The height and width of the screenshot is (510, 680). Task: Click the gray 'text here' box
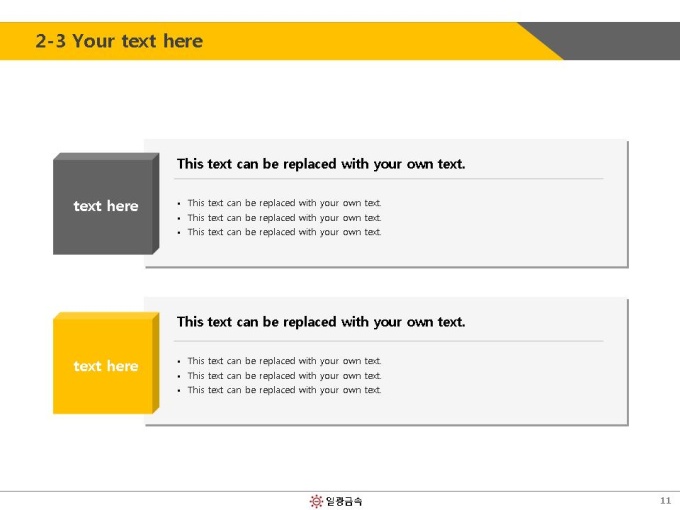click(106, 204)
